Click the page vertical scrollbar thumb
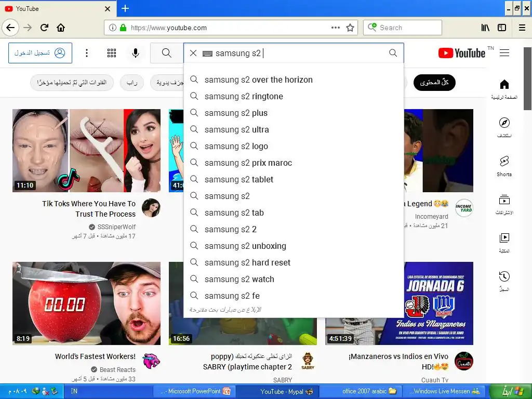 point(528,79)
